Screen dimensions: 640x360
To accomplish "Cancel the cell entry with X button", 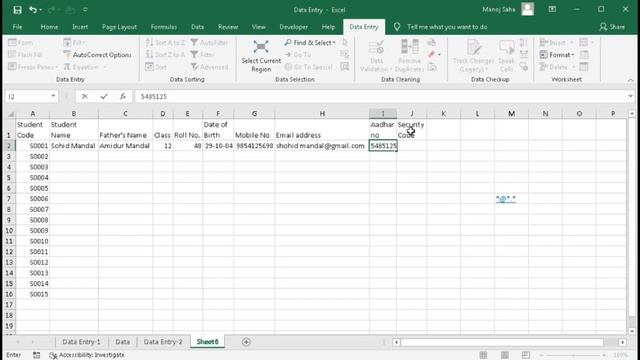I will [x=84, y=96].
